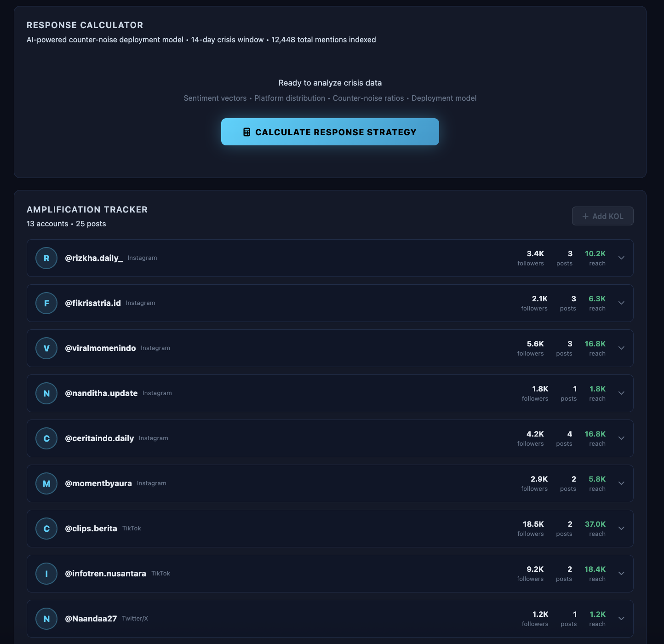This screenshot has height=644, width=664.
Task: Select the @clips.berita account name
Action: [x=91, y=529]
